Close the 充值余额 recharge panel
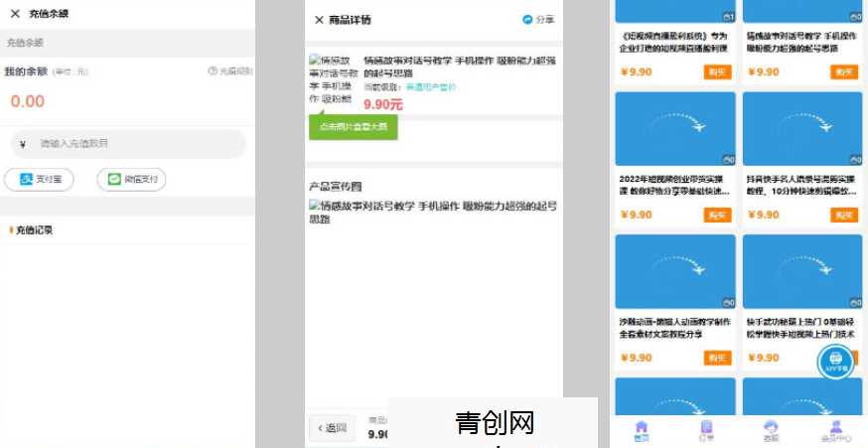The width and height of the screenshot is (868, 448). coord(15,14)
